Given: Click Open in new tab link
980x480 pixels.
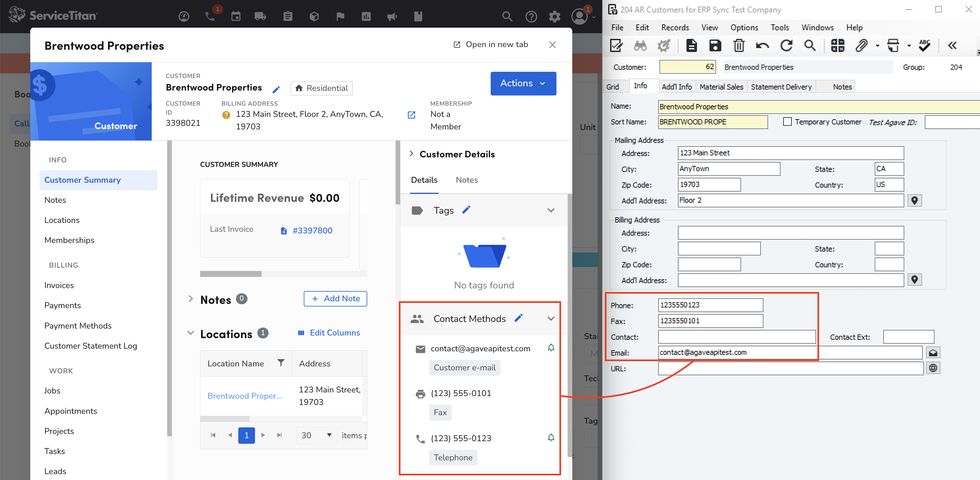Looking at the screenshot, I should click(x=491, y=44).
